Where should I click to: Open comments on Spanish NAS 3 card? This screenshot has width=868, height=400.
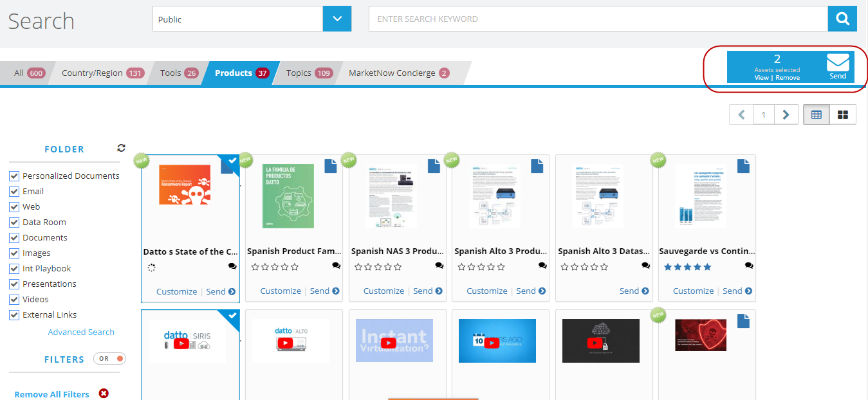(439, 266)
